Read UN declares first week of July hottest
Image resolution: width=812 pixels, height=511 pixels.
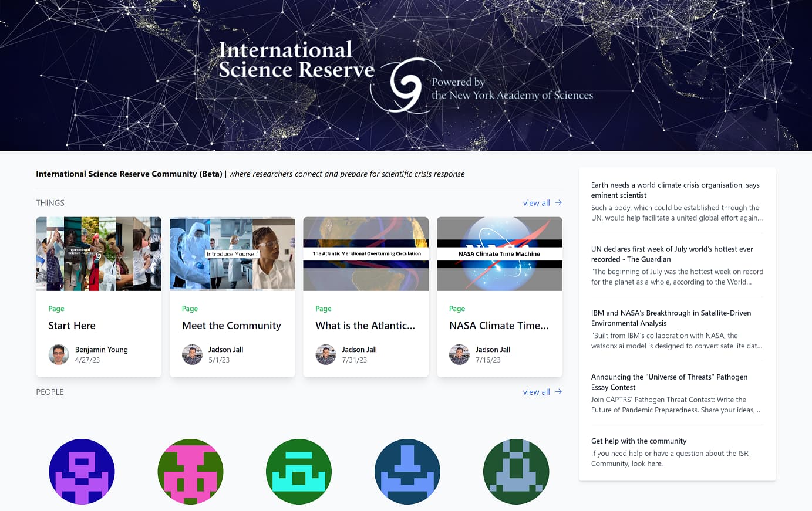tap(672, 254)
